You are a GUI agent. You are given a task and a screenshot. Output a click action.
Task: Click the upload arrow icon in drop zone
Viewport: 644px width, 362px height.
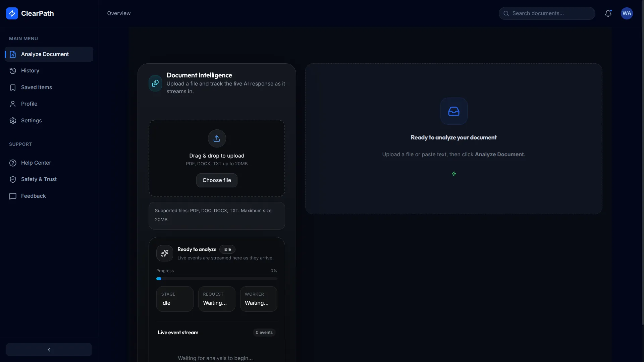[x=217, y=138]
